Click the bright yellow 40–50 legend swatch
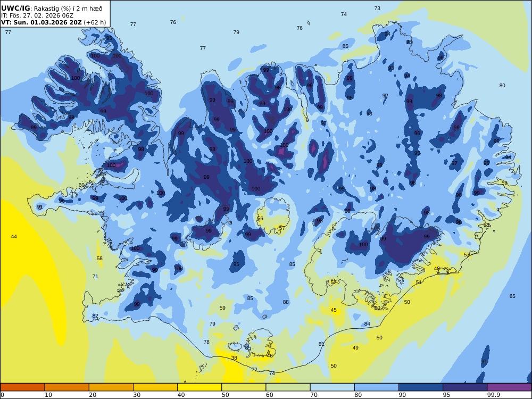Image resolution: width=532 pixels, height=399 pixels. 199,387
